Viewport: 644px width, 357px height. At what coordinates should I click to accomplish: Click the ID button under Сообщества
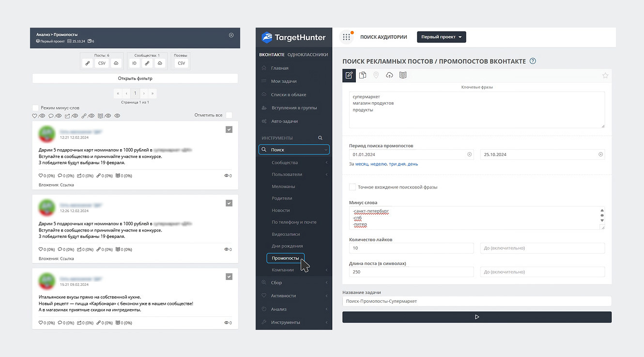tap(135, 63)
